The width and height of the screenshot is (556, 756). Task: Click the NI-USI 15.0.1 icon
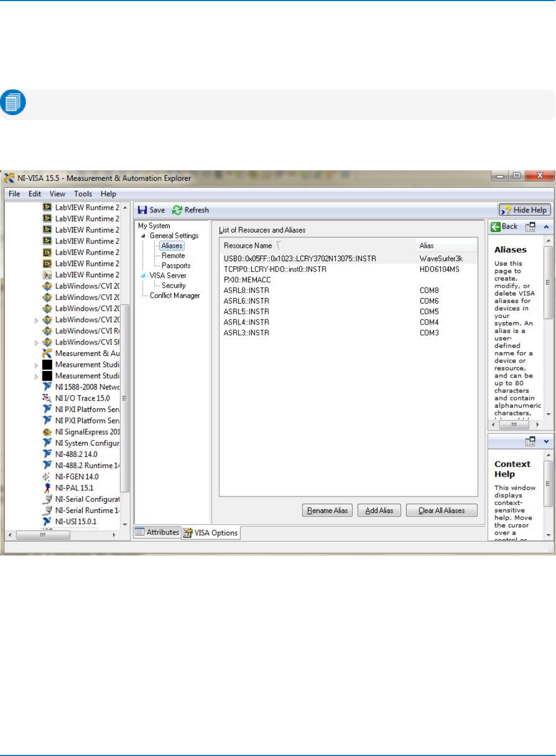(47, 521)
